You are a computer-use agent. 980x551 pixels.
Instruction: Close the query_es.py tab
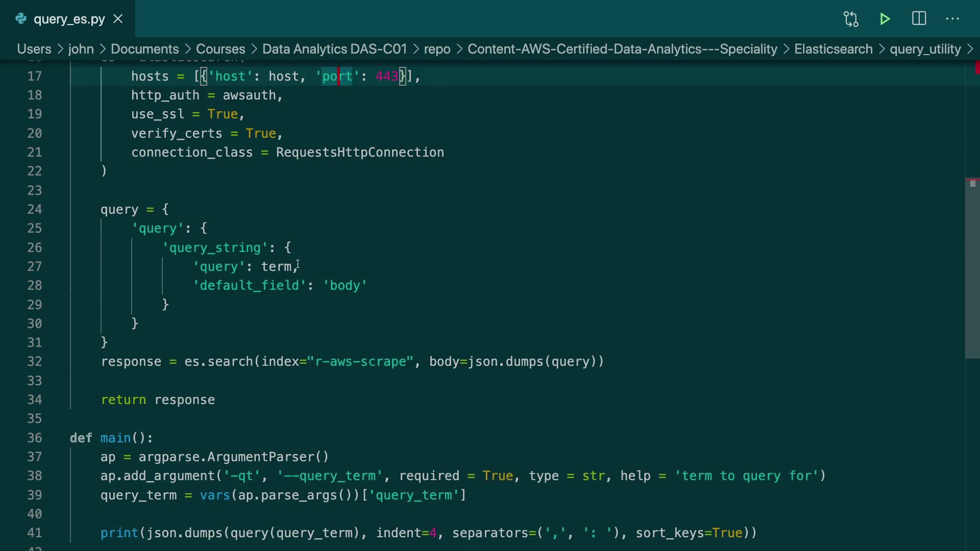click(118, 19)
